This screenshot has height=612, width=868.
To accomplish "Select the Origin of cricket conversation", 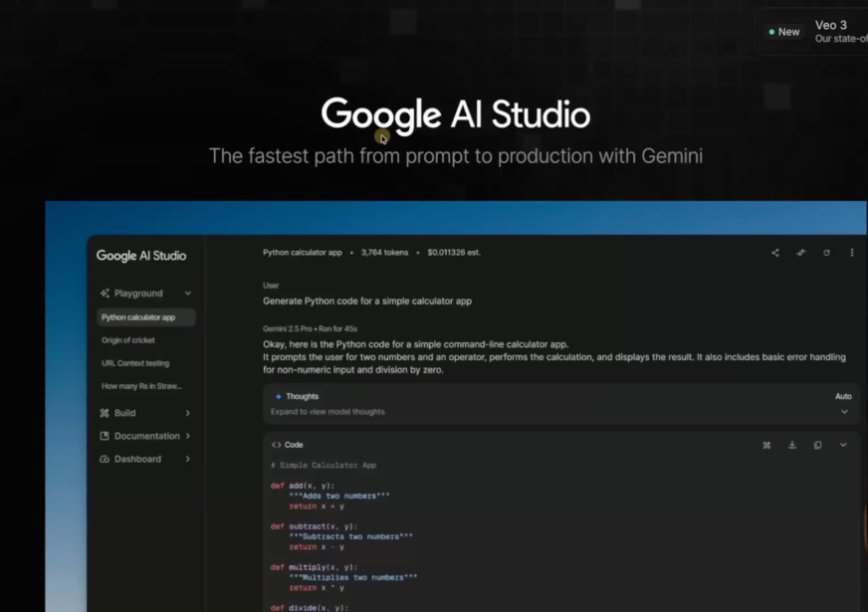I will (129, 339).
